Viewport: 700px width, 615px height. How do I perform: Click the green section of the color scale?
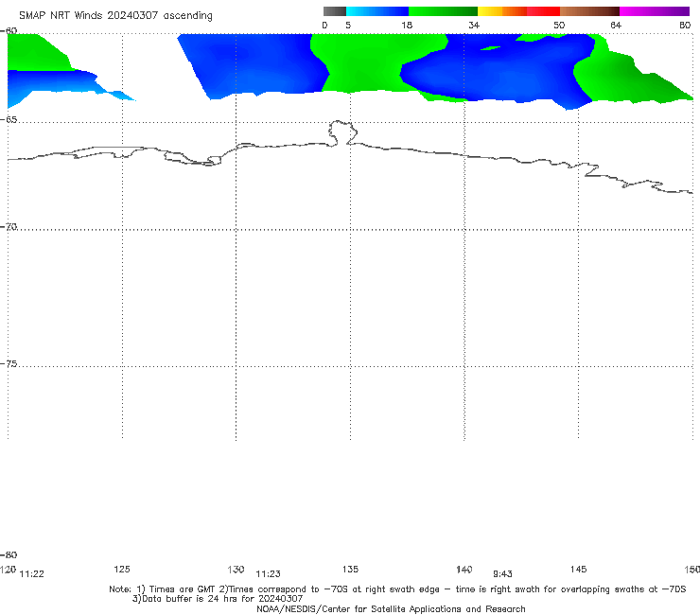443,11
